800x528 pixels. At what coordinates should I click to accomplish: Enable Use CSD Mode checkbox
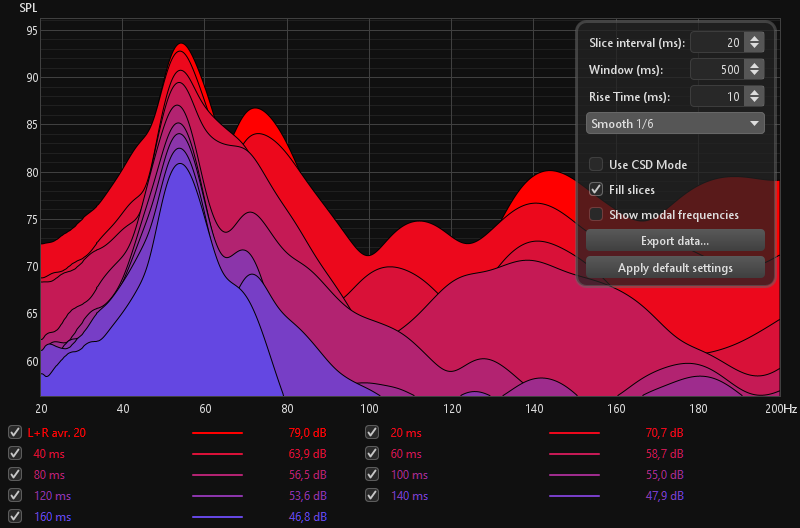coord(596,165)
